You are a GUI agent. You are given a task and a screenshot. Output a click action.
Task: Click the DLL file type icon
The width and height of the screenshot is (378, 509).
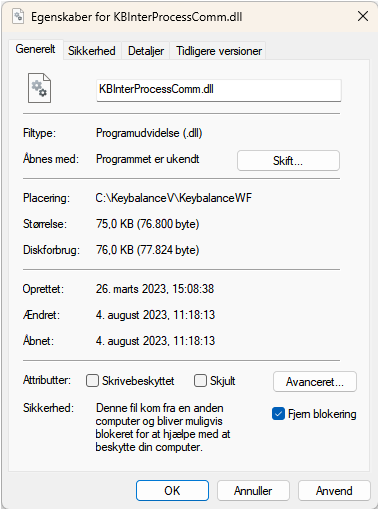[39, 88]
